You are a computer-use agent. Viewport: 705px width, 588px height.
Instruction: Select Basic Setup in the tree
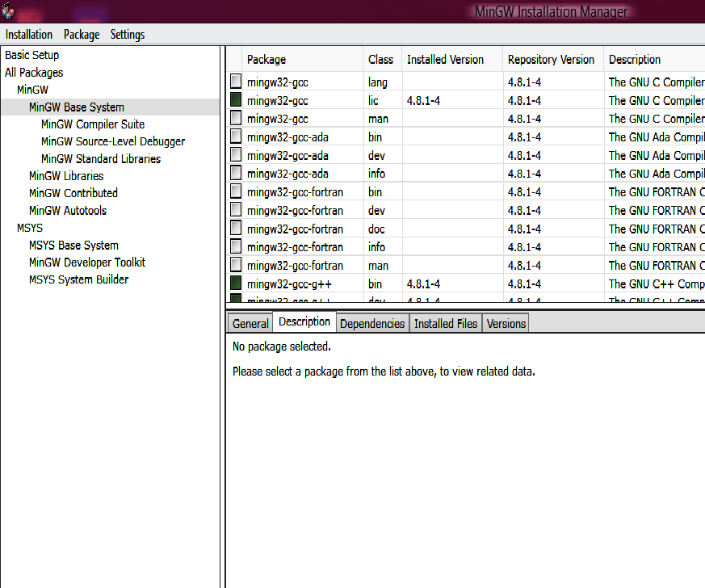pos(32,55)
